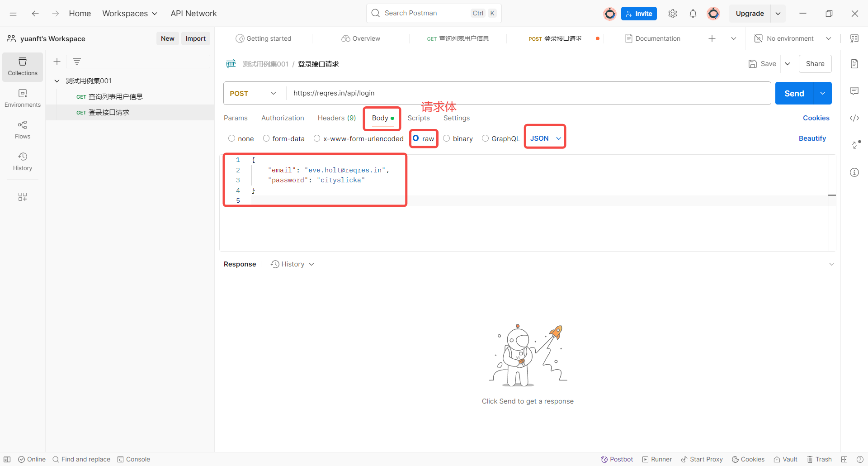
Task: Toggle two-pane layout icon in status bar
Action: point(844,459)
